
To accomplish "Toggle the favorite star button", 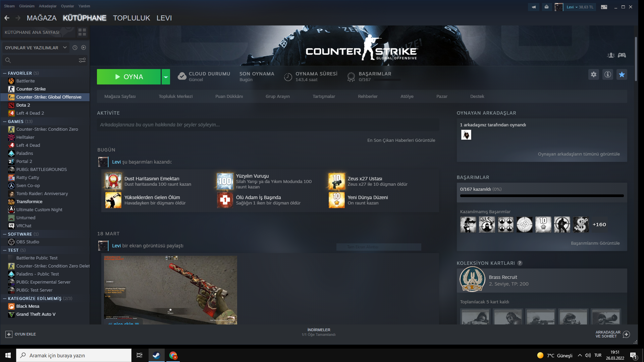I will pyautogui.click(x=622, y=74).
